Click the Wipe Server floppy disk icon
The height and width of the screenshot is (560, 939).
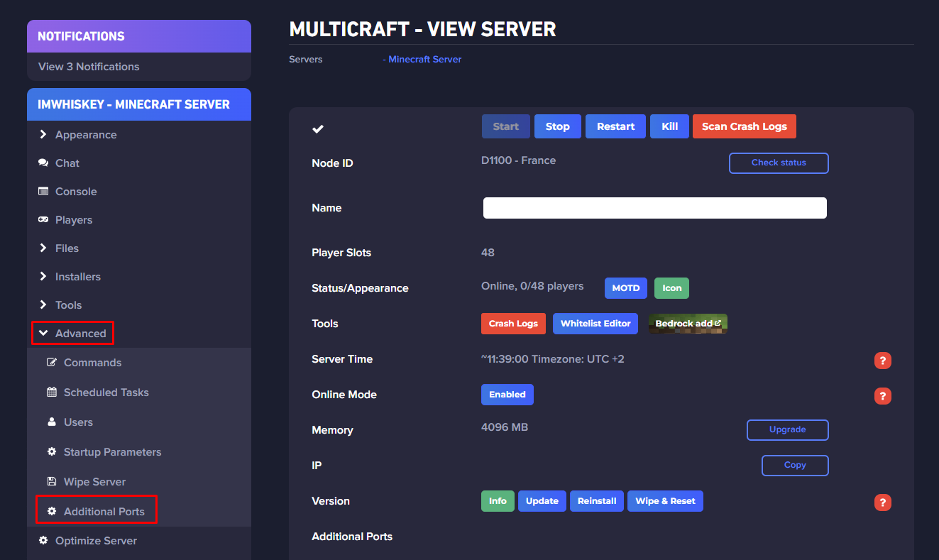click(53, 481)
